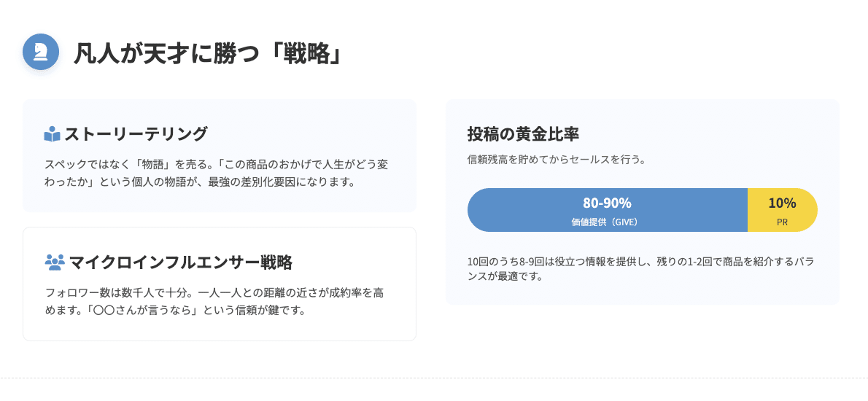
Task: Click the left empty area of the blue ratio bar
Action: [x=511, y=210]
